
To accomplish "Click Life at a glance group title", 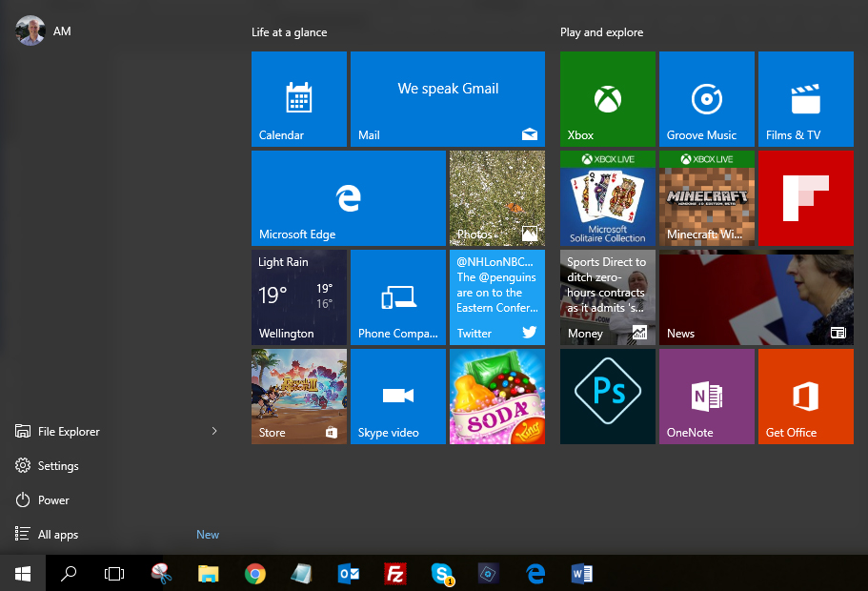I will point(289,32).
